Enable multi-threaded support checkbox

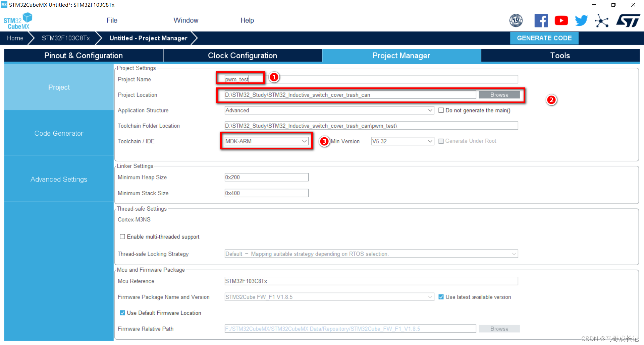(x=122, y=236)
